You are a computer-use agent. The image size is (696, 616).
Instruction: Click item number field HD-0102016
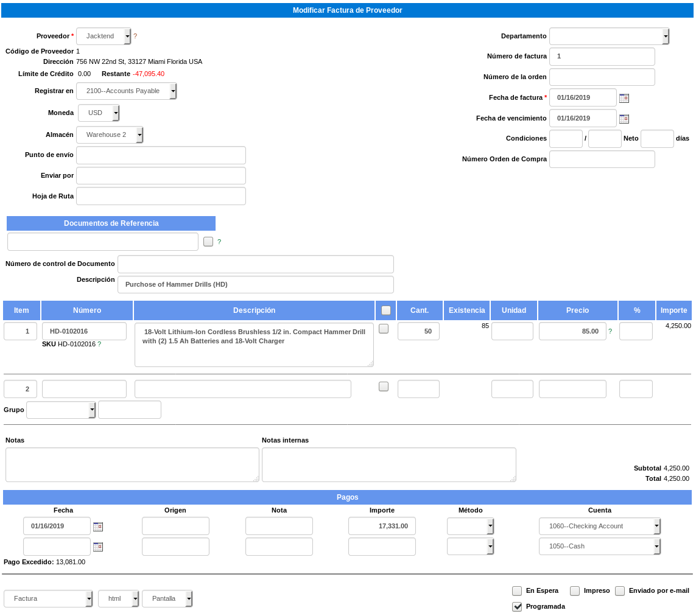85,331
